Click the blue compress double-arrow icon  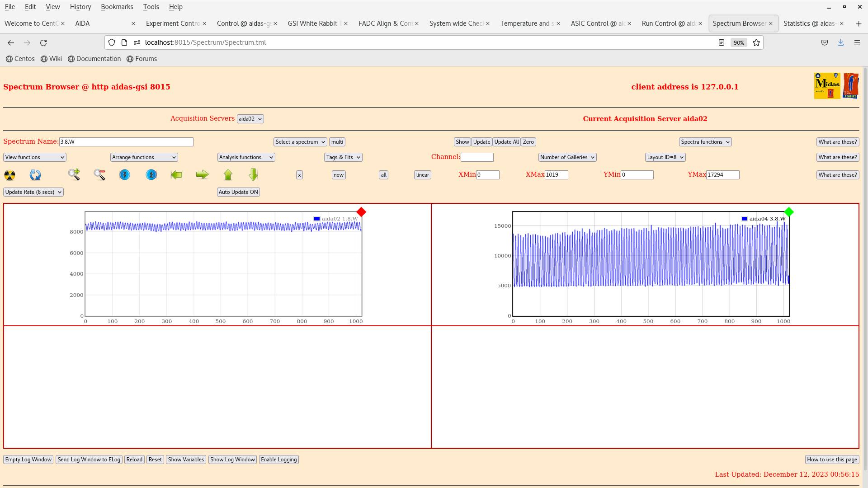[125, 175]
